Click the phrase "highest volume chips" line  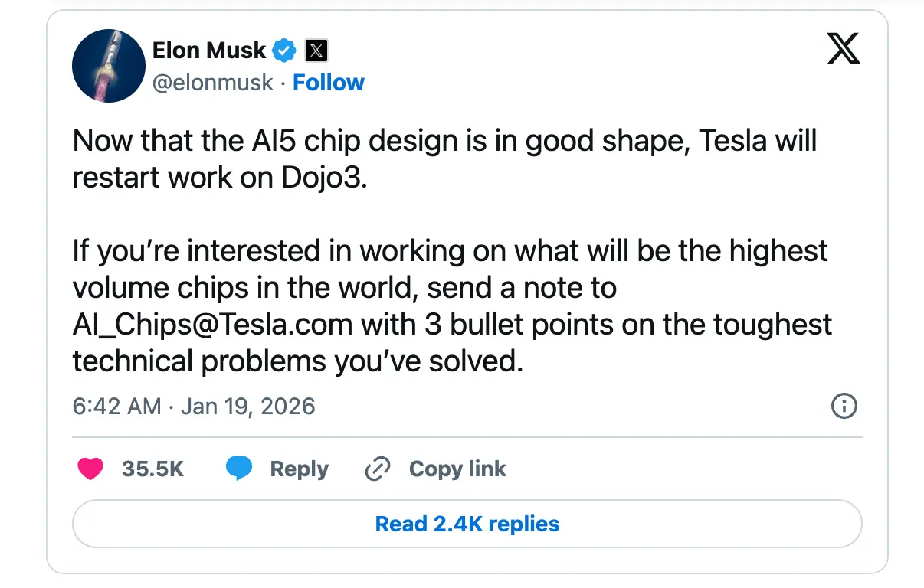tap(345, 288)
